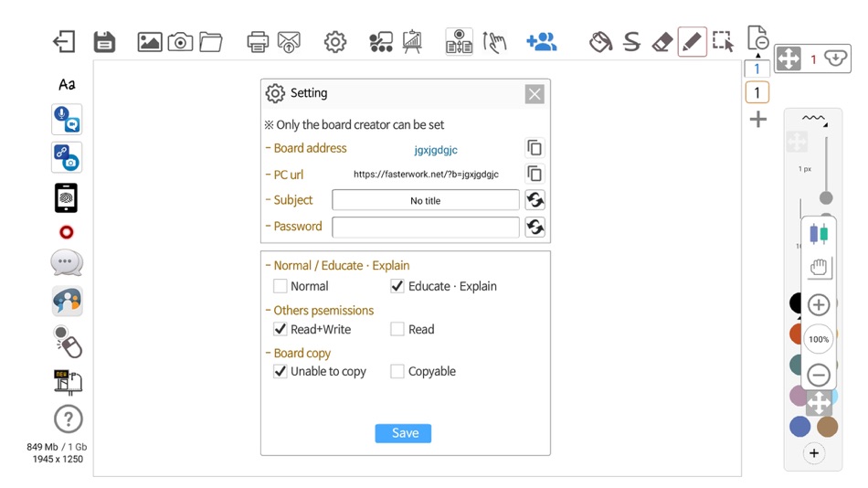The height and width of the screenshot is (488, 868).
Task: Open settings gear in top toolbar
Action: (x=335, y=42)
